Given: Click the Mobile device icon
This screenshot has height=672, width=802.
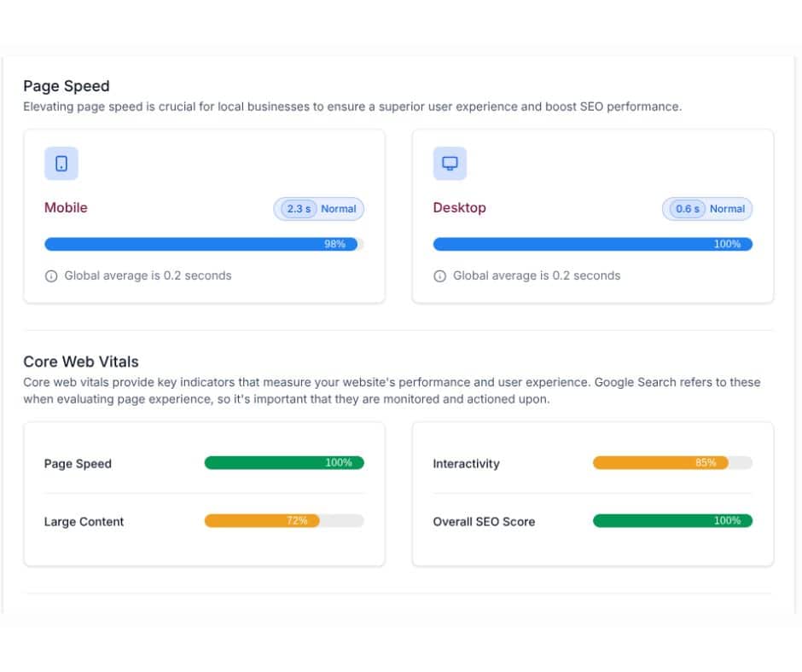Looking at the screenshot, I should tap(61, 163).
